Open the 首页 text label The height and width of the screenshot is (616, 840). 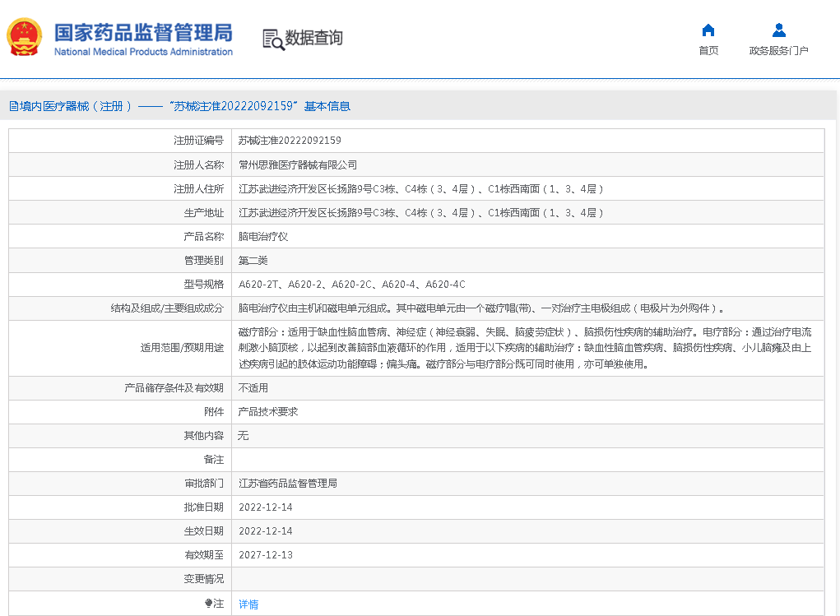pos(708,51)
